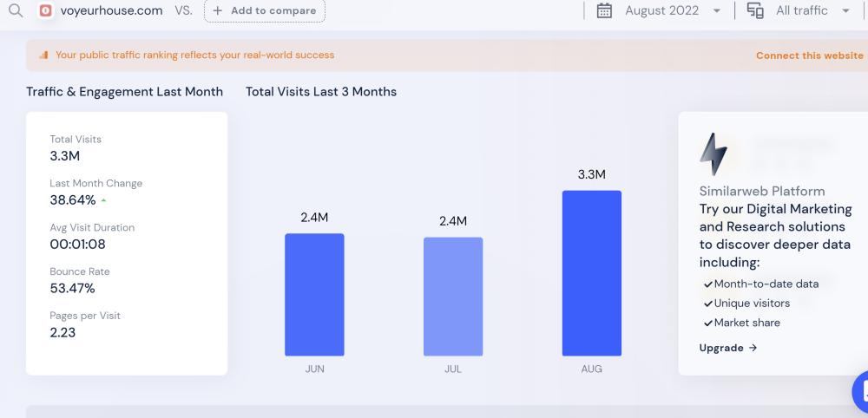Click the devices icon beside All traffic
The height and width of the screenshot is (418, 868).
coord(755,11)
